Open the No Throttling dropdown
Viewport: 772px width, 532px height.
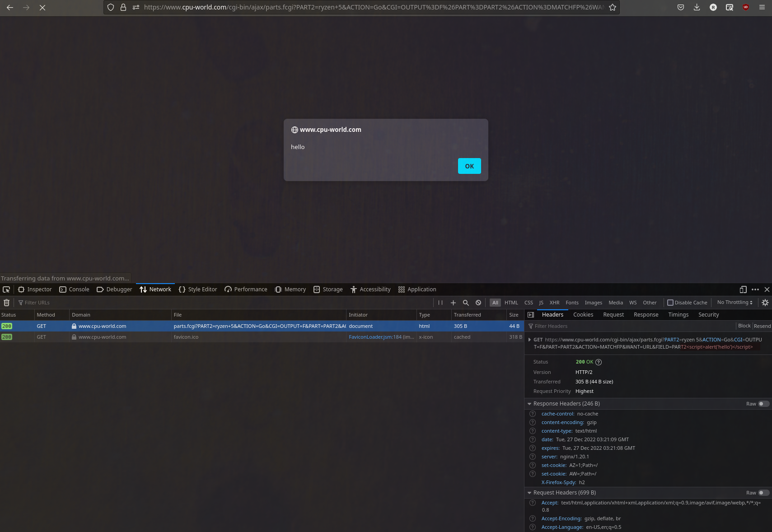pos(735,303)
